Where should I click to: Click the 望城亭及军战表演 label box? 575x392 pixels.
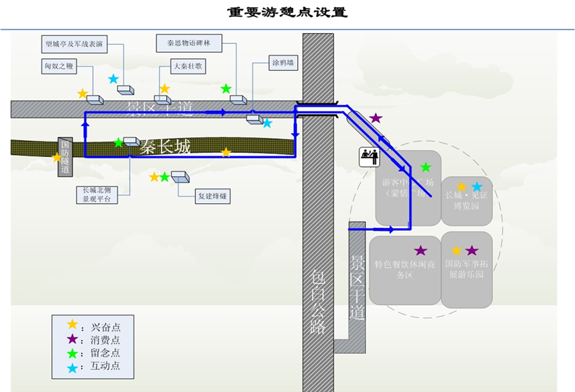(73, 45)
